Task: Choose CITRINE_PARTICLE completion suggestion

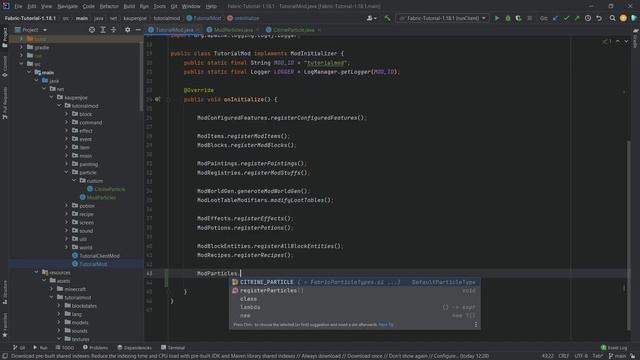Action: click(354, 282)
